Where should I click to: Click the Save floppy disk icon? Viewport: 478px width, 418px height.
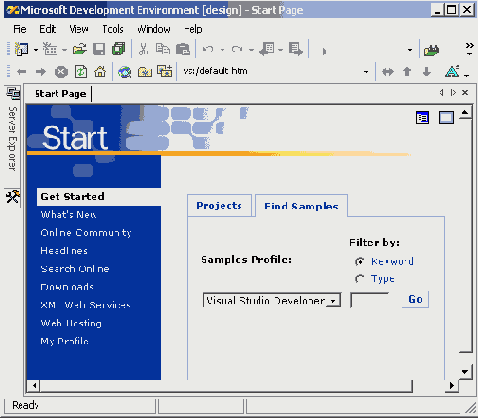99,49
